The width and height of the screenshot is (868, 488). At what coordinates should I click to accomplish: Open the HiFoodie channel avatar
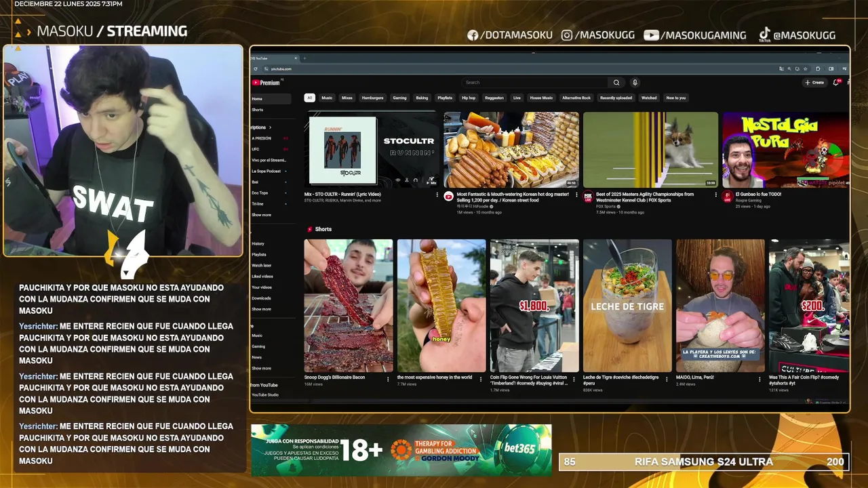[x=448, y=197]
